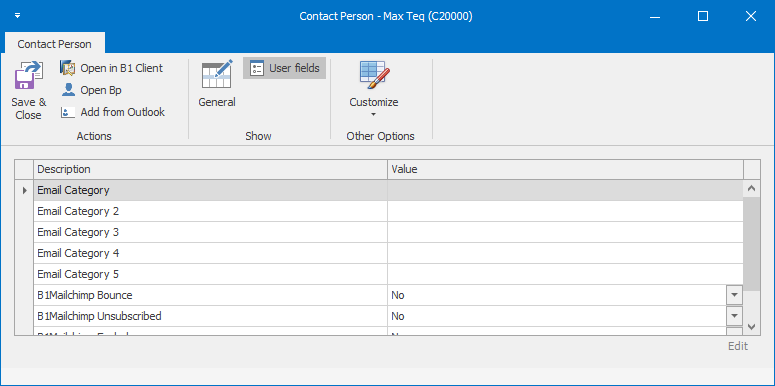
Task: Click the row indicator arrow for Email Category
Action: (x=24, y=190)
